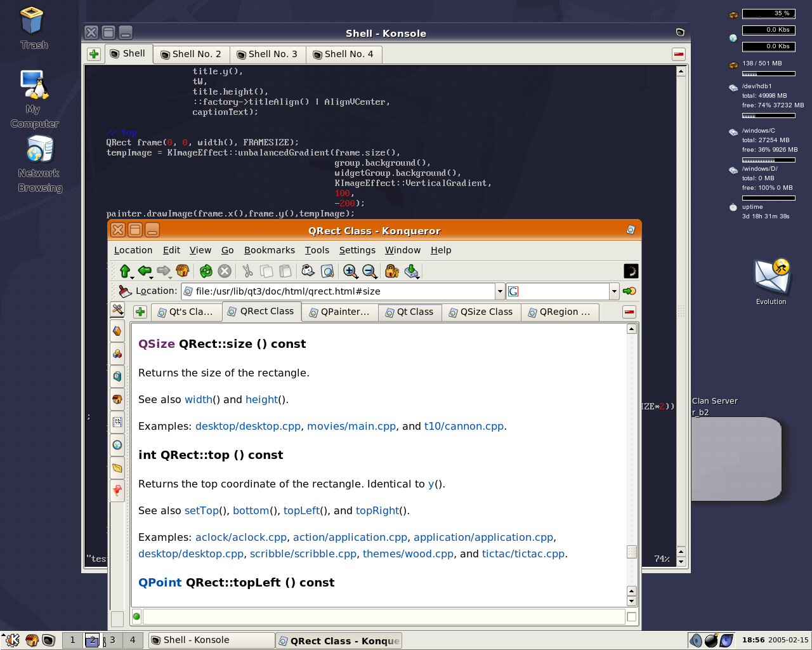Image resolution: width=812 pixels, height=650 pixels.
Task: Open sidebar yellow folder panel
Action: click(x=117, y=468)
